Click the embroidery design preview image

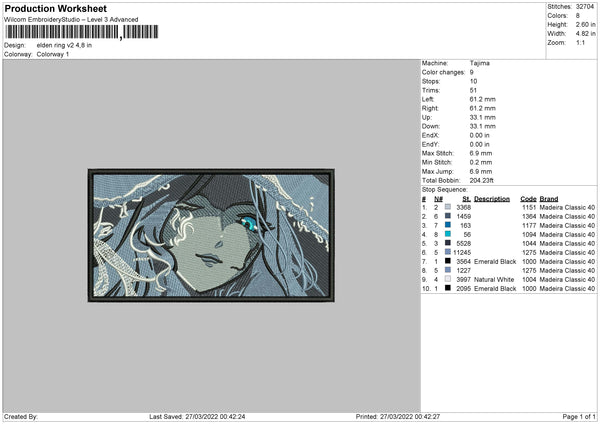pyautogui.click(x=211, y=235)
